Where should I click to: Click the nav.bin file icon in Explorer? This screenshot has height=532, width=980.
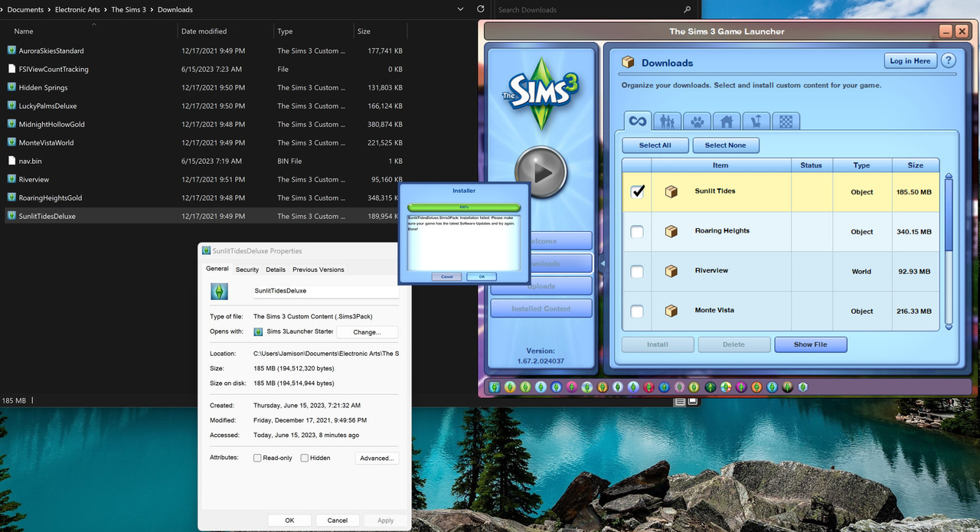coord(11,161)
